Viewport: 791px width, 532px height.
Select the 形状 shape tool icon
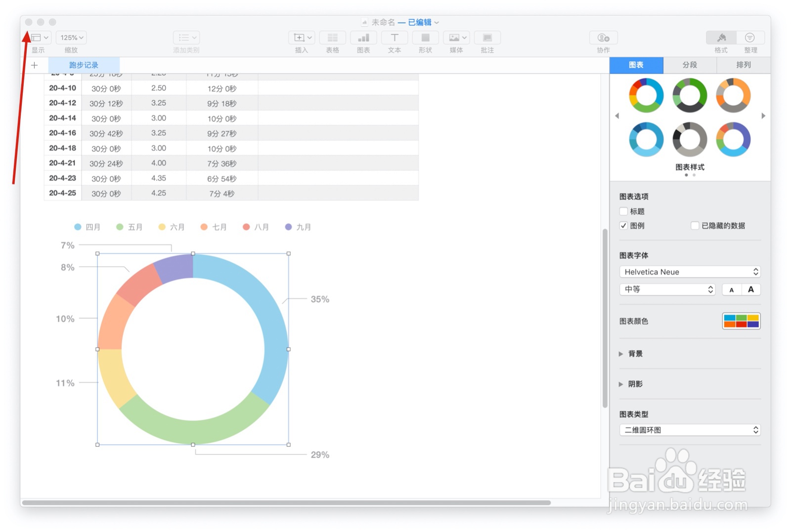point(425,37)
